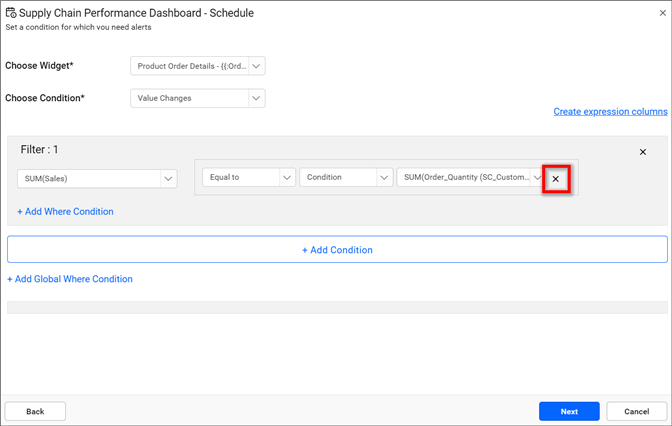Image resolution: width=672 pixels, height=426 pixels.
Task: Click + Add Where Condition
Action: coord(65,212)
